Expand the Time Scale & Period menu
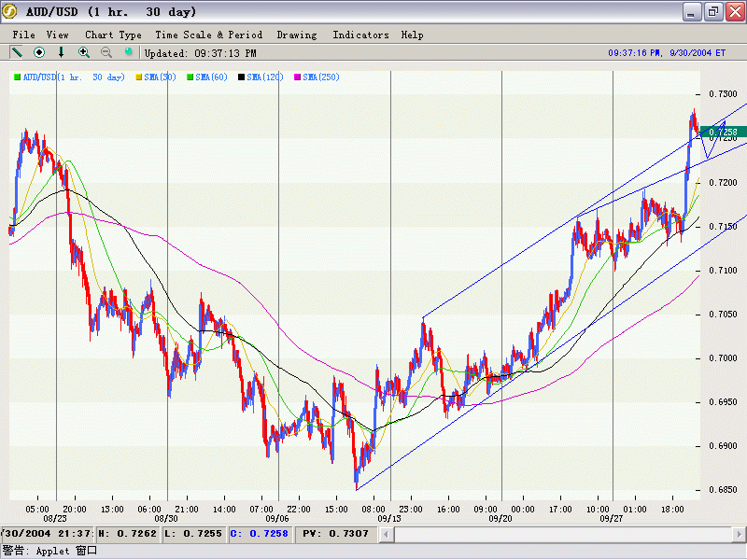This screenshot has height=560, width=747. coord(209,35)
